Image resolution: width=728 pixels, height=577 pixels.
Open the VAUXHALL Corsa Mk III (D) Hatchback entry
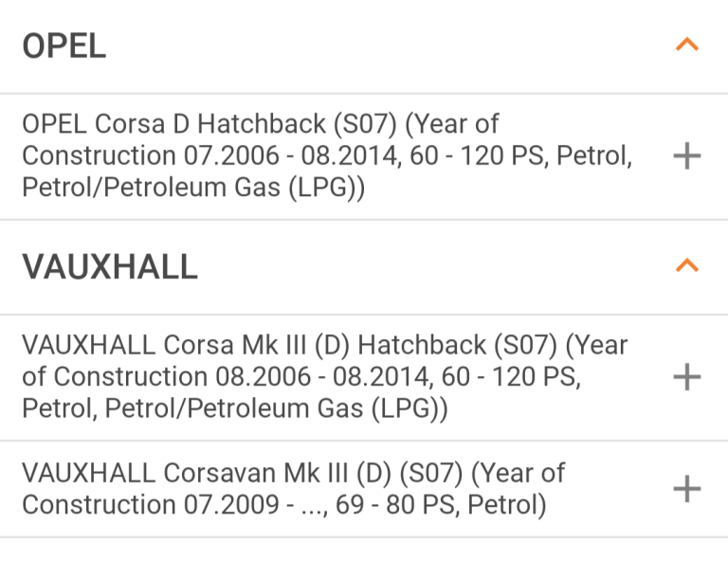[364, 377]
